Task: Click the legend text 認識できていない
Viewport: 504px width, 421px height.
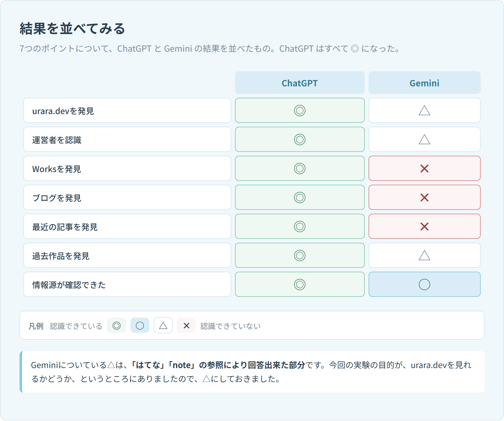Action: (x=231, y=326)
